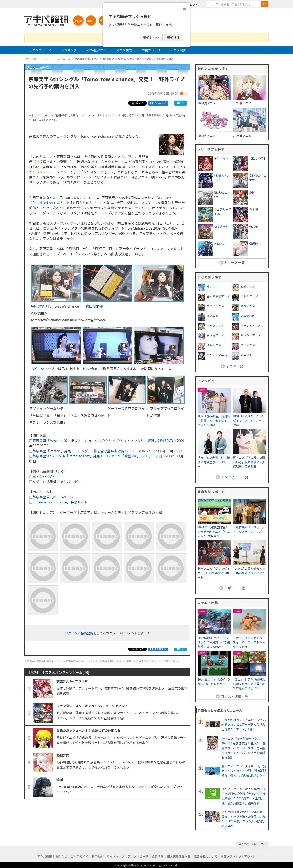Open 2025冬アニメ thumbnail in sidebar
293x868 pixels.
(214, 120)
